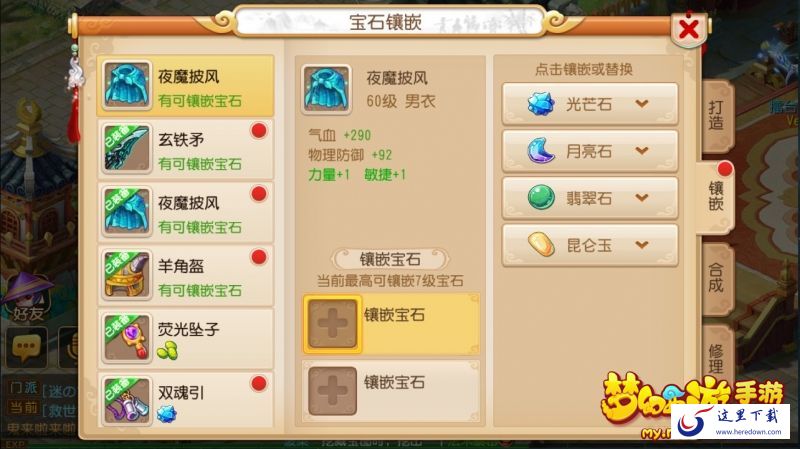Open the chat bubble icon
The image size is (800, 449).
[x=26, y=347]
